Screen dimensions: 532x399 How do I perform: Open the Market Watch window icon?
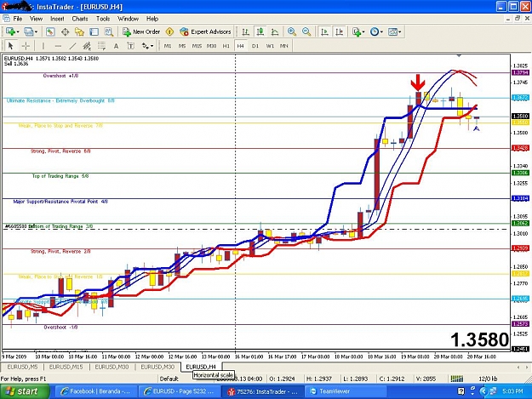coord(50,31)
